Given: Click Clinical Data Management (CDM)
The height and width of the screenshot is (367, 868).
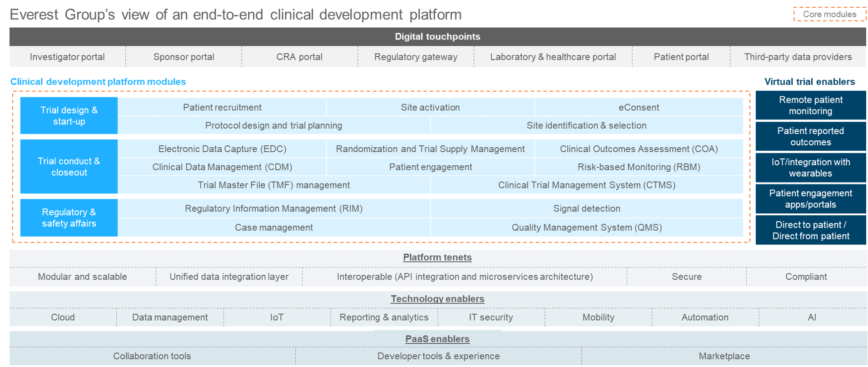Looking at the screenshot, I should tap(222, 167).
